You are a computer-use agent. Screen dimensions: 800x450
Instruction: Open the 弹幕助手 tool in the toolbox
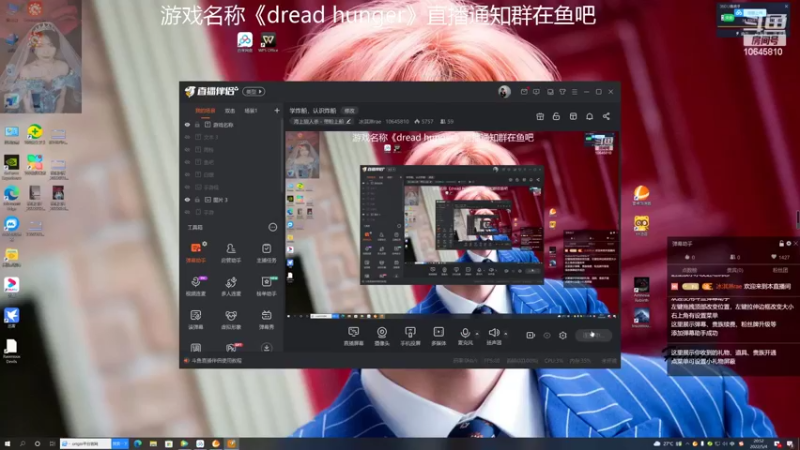pyautogui.click(x=196, y=253)
